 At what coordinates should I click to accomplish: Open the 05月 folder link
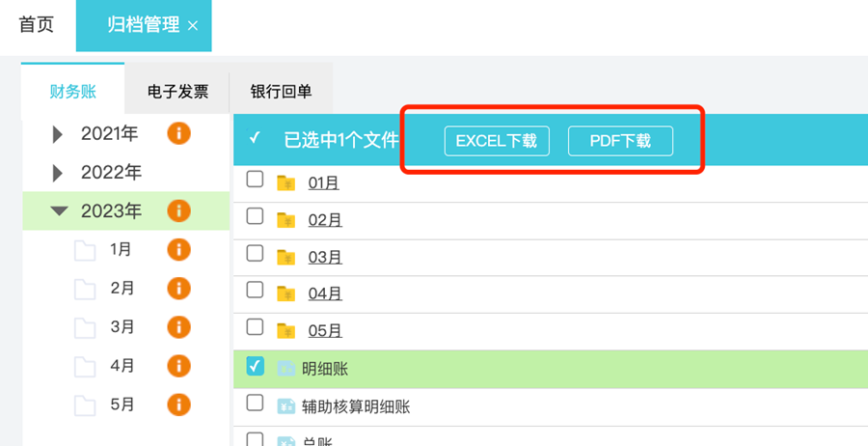pyautogui.click(x=325, y=331)
